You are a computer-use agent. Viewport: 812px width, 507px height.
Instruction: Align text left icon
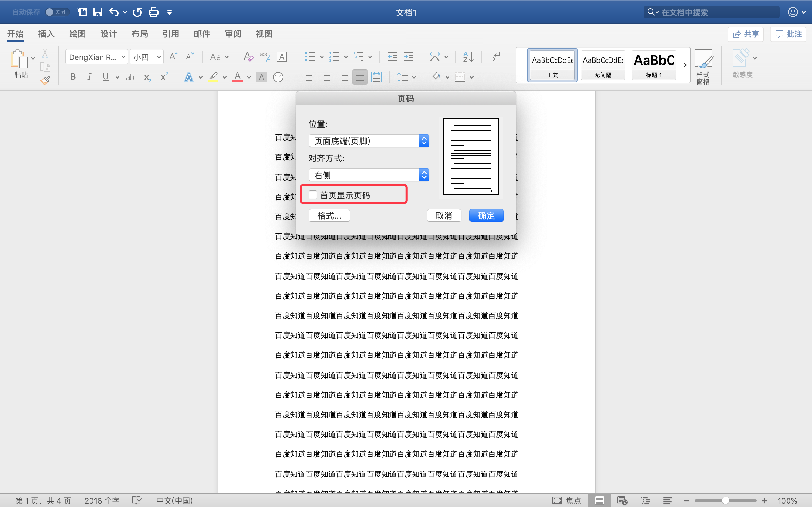pos(310,77)
